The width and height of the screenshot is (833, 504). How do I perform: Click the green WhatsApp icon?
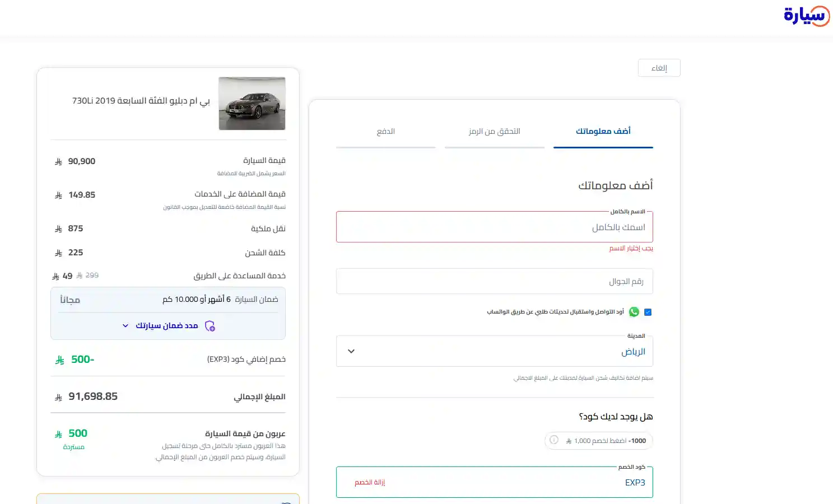click(634, 312)
